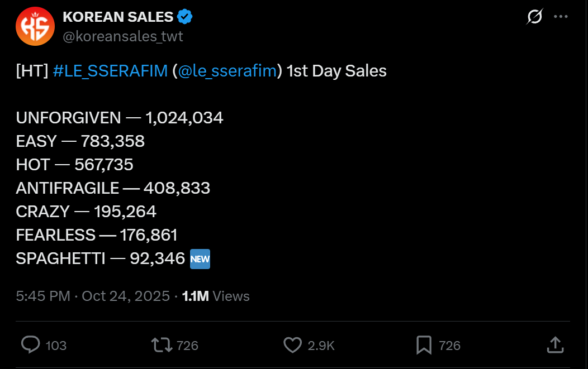Open the @le_sserafim mention link
Viewport: 588px width, 369px height.
pyautogui.click(x=227, y=71)
